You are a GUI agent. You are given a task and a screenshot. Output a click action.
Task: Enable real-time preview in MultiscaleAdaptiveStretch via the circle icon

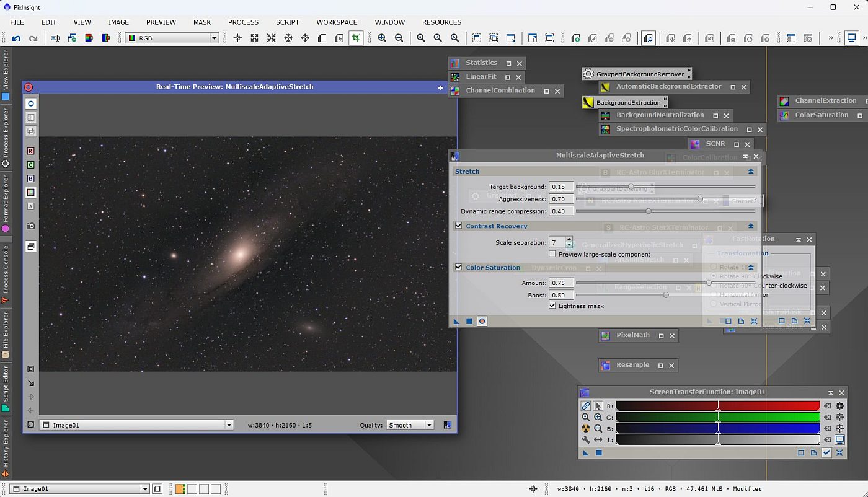(482, 321)
